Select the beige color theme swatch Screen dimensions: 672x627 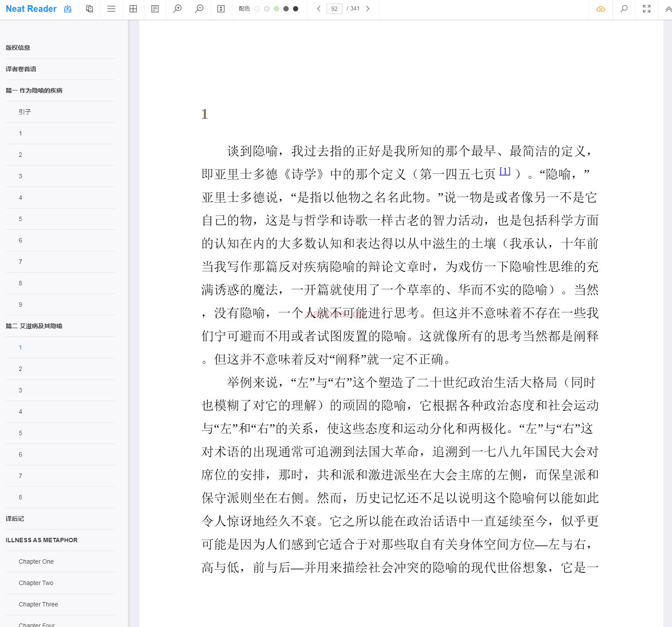[x=267, y=9]
